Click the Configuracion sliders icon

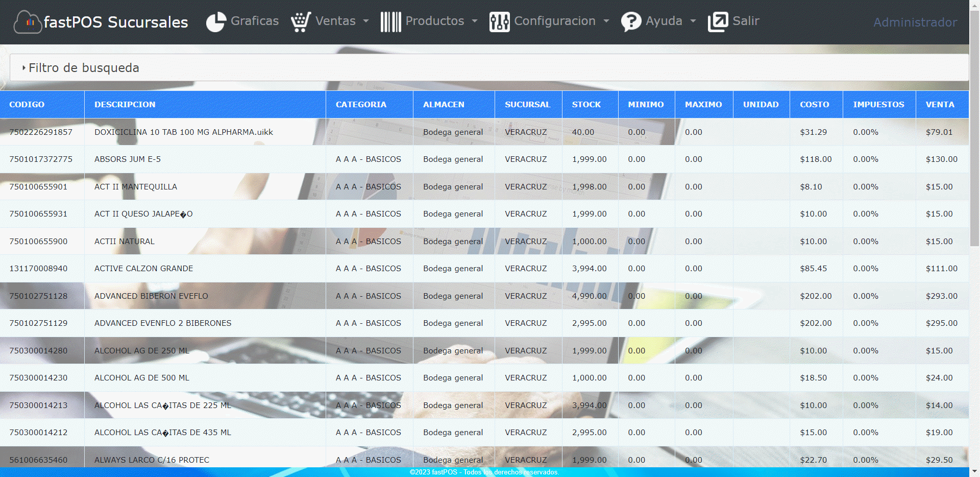coord(499,21)
